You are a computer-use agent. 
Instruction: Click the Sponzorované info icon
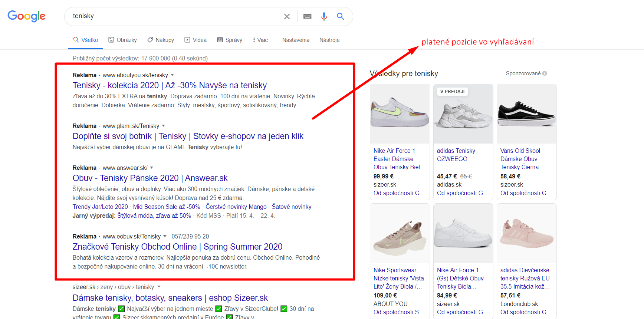(x=545, y=73)
